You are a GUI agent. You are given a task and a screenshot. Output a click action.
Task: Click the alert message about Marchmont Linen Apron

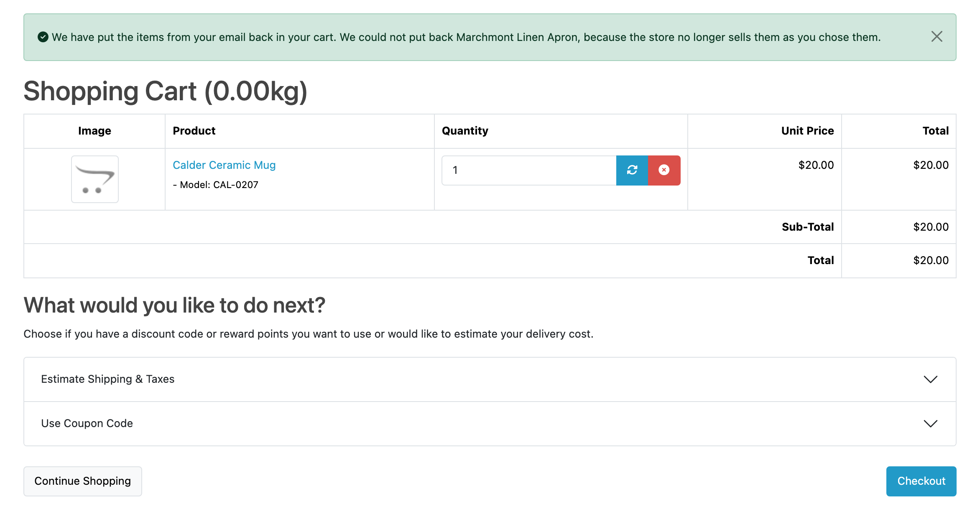coord(466,37)
